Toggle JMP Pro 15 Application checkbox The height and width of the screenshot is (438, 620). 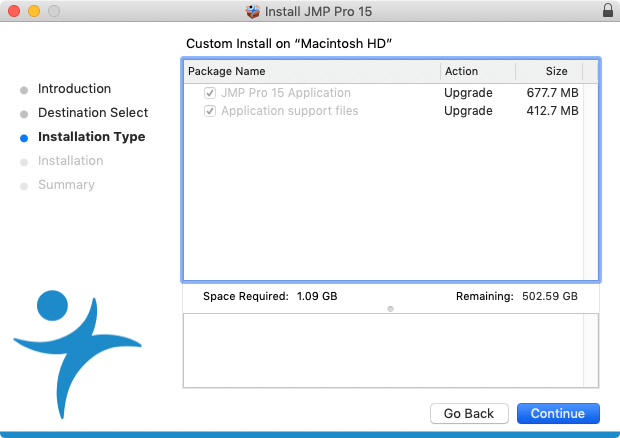[x=210, y=93]
